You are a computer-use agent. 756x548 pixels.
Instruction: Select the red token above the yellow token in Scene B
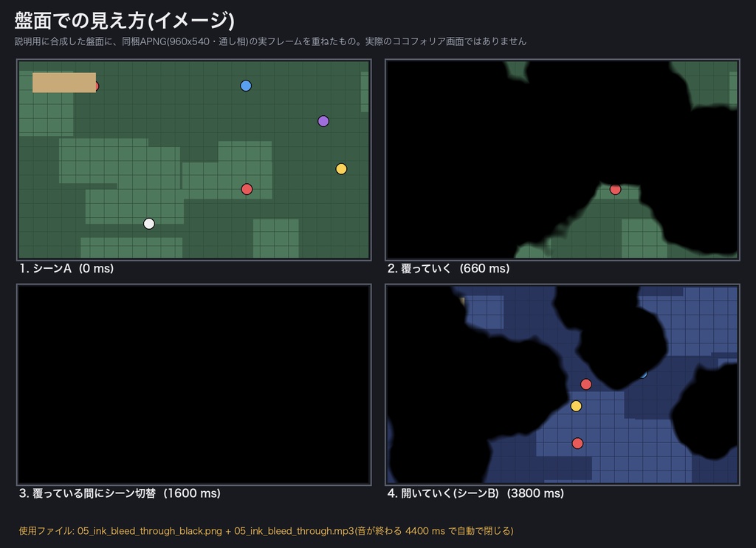pyautogui.click(x=586, y=385)
